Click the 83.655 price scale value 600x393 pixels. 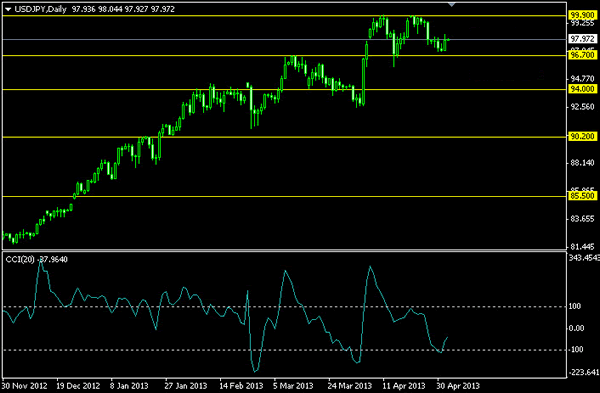(582, 219)
